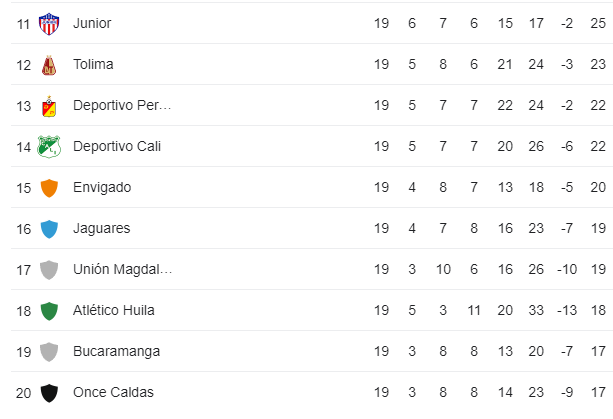This screenshot has height=419, width=613.
Task: Select Unión Magdalena's gray shield icon
Action: tap(49, 270)
